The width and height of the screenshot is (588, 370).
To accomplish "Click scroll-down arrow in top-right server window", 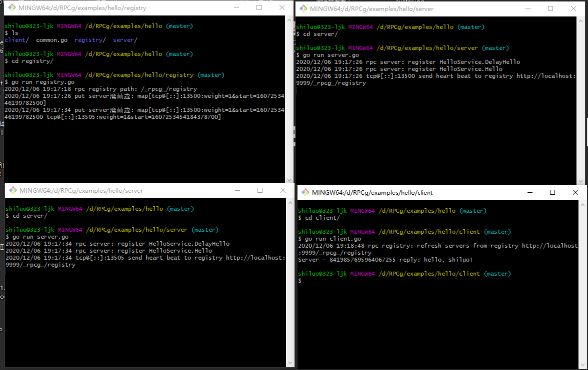I will point(581,181).
